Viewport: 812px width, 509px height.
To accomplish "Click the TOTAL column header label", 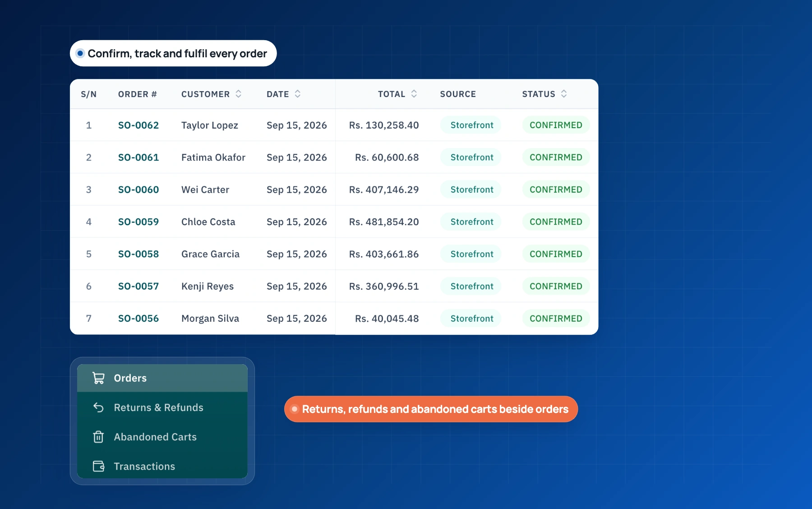I will point(392,94).
